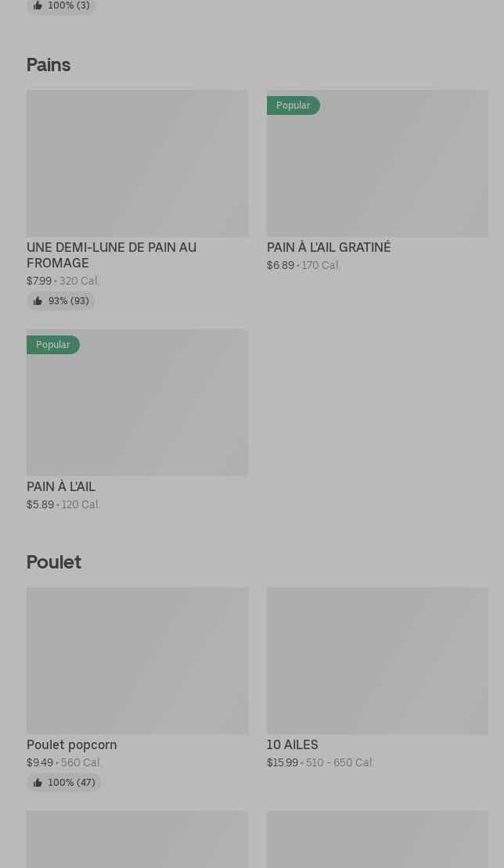Select the 10 AILES item title
This screenshot has width=504, height=868.
(x=292, y=744)
